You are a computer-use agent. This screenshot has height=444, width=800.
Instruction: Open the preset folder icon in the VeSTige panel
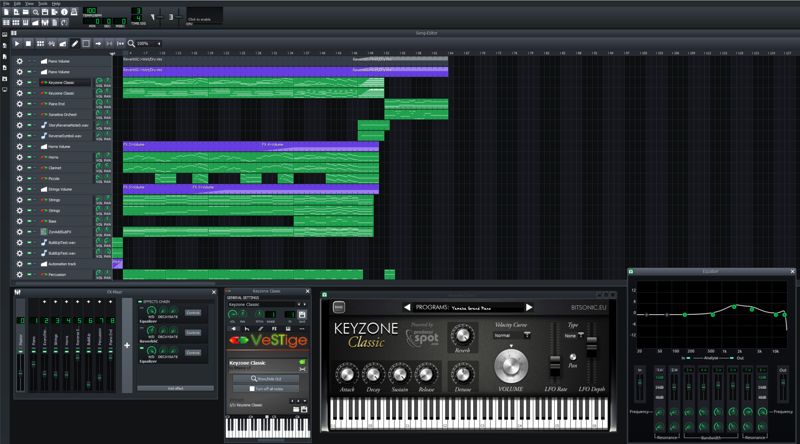296,409
